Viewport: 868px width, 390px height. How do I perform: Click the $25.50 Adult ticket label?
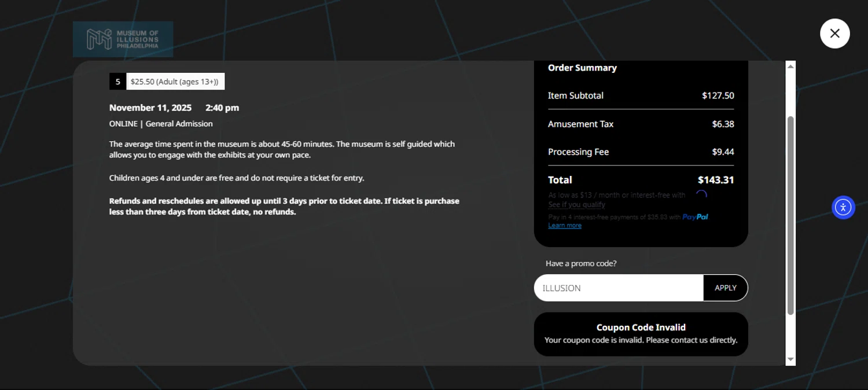click(175, 82)
